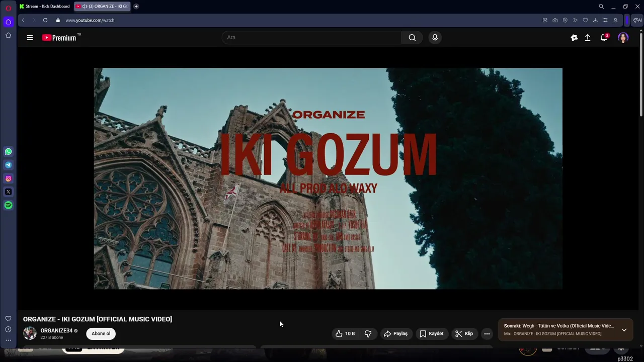This screenshot has height=362, width=644.
Task: Go back to previous page
Action: pos(23,20)
